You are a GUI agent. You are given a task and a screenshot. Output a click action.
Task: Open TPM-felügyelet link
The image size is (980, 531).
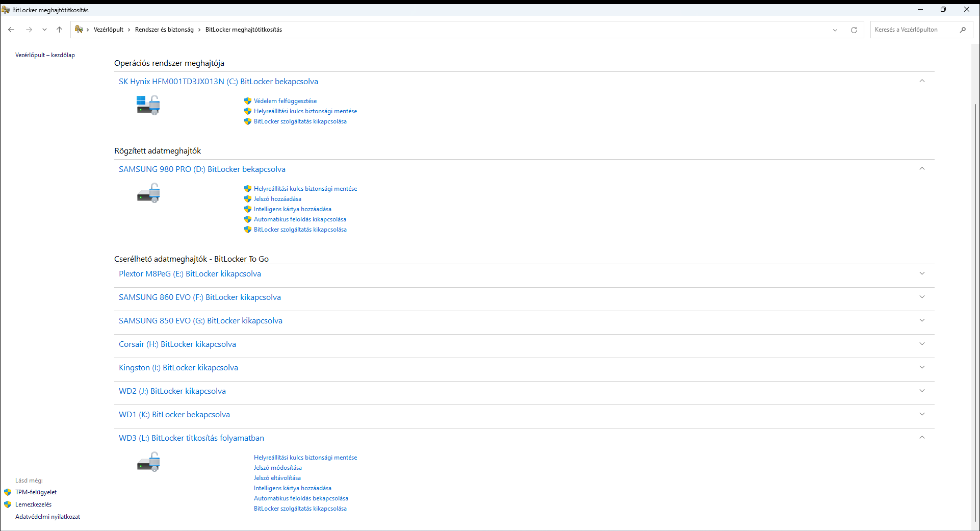pyautogui.click(x=36, y=492)
